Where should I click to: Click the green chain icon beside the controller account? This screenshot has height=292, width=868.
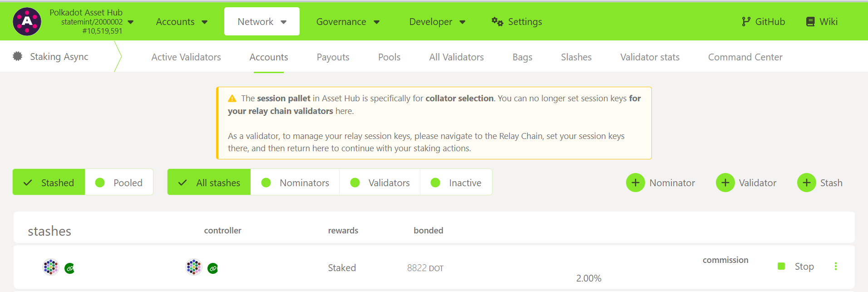tap(212, 268)
